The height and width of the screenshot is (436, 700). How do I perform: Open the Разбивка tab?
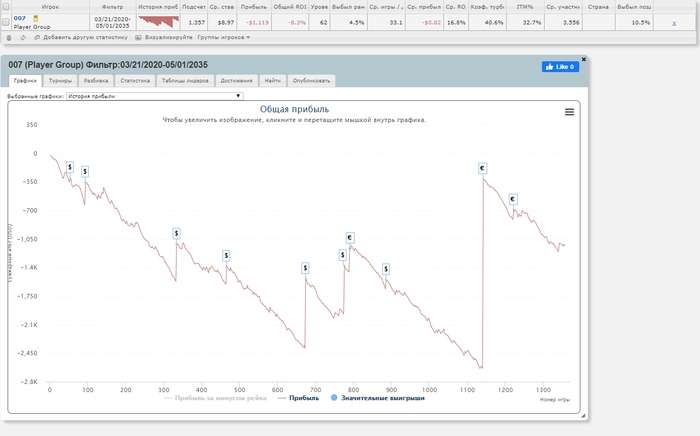[x=96, y=81]
